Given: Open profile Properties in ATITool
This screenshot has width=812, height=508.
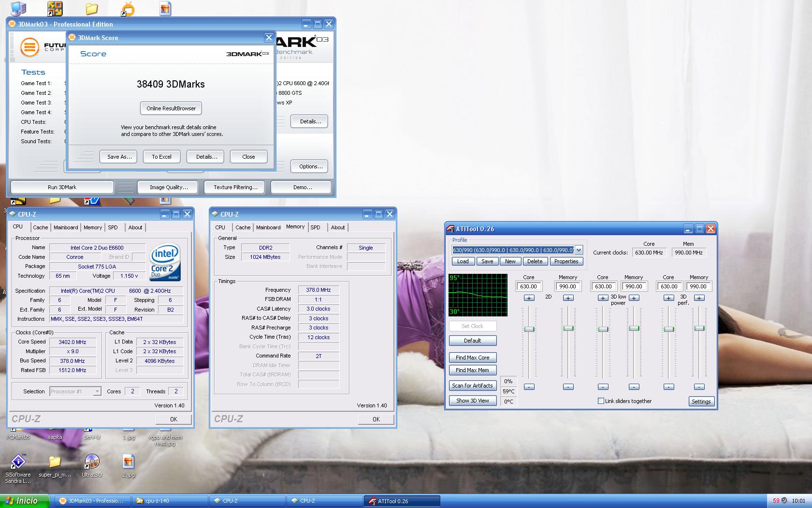Looking at the screenshot, I should click(x=566, y=261).
